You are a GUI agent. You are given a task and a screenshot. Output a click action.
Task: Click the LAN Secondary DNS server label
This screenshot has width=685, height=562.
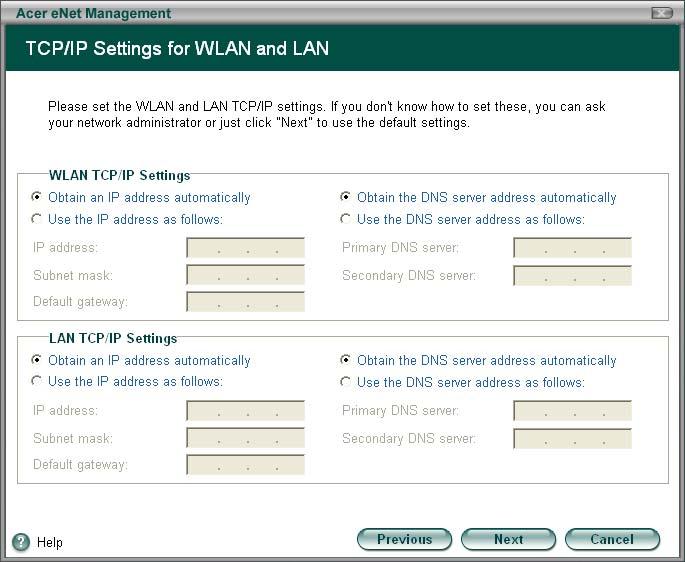(408, 438)
